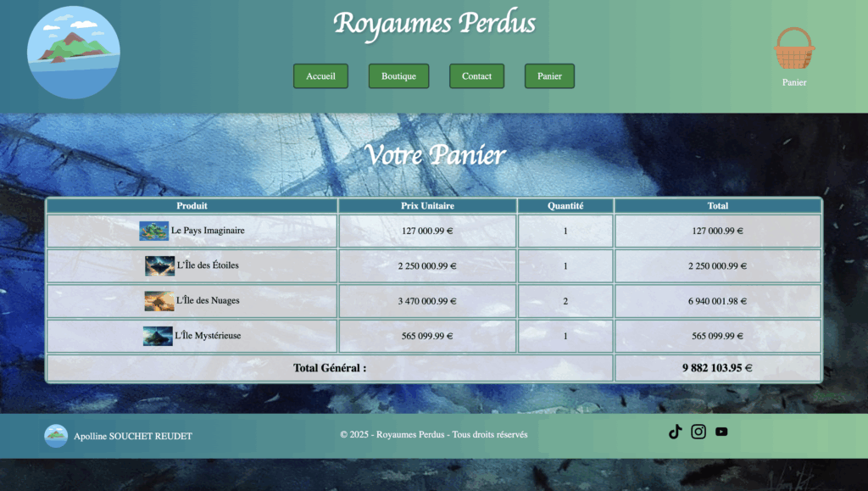Image resolution: width=868 pixels, height=491 pixels.
Task: Open the Boutique navigation button
Action: point(398,76)
